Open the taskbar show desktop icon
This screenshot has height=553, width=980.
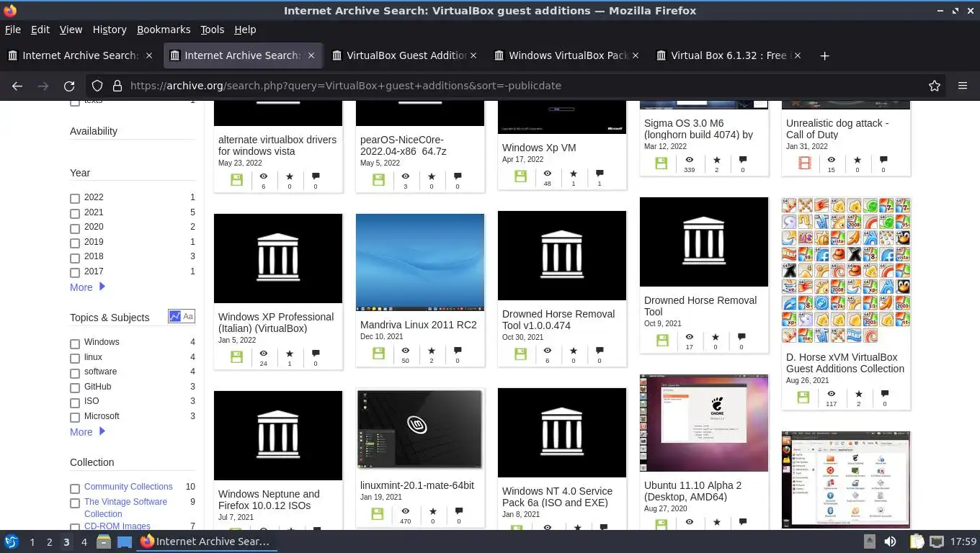(125, 541)
